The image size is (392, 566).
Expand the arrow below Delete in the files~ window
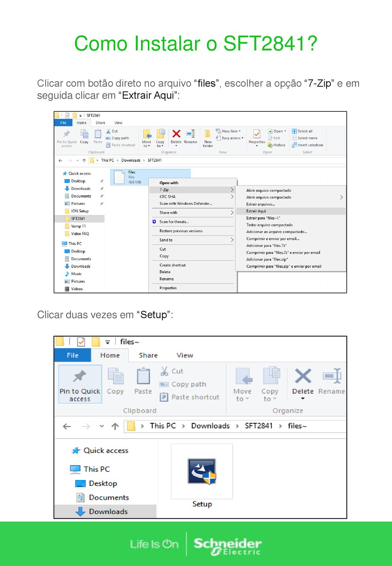(x=303, y=399)
